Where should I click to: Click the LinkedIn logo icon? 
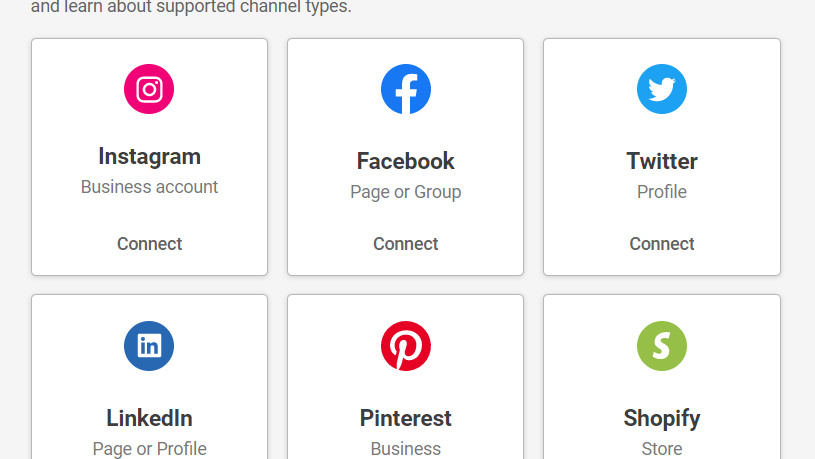pos(149,346)
